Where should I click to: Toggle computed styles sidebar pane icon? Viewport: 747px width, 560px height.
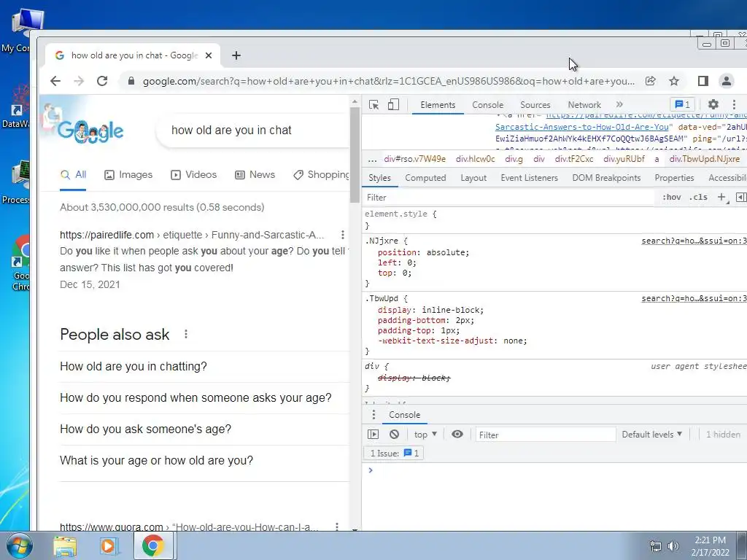click(741, 197)
